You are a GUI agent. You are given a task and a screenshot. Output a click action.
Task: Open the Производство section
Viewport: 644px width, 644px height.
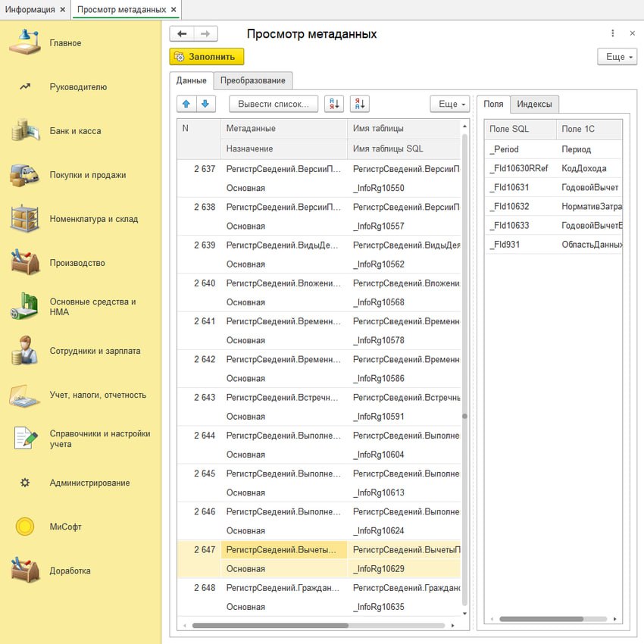point(77,263)
